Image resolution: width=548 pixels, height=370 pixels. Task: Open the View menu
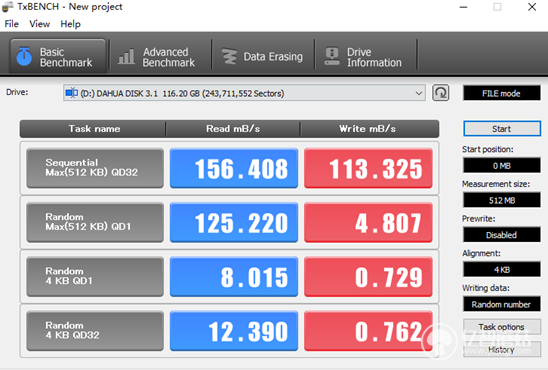[x=39, y=24]
